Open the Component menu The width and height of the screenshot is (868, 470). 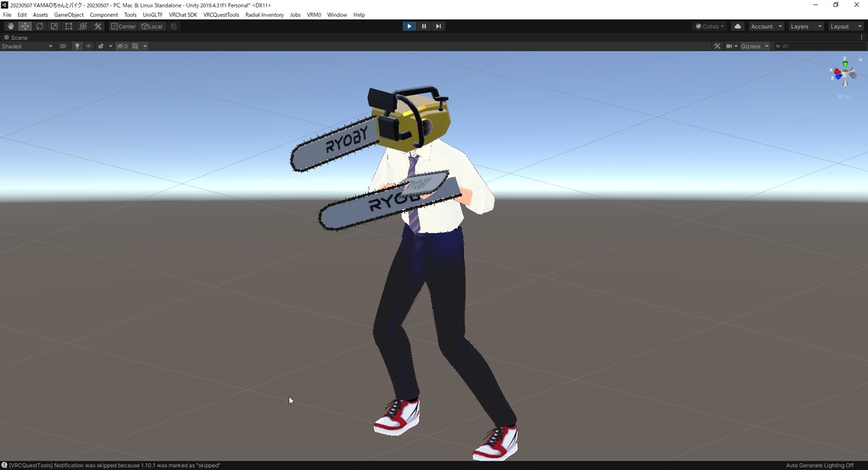click(103, 15)
